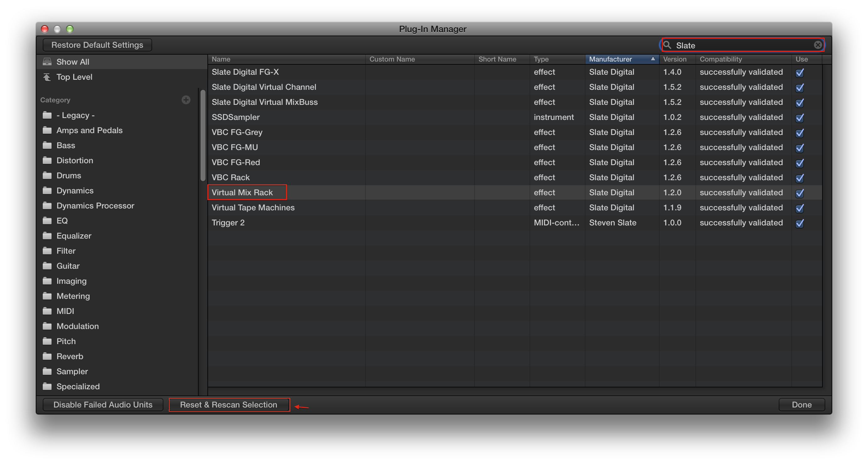Click the Top Level arrow icon
Image resolution: width=868 pixels, height=464 pixels.
(x=47, y=77)
